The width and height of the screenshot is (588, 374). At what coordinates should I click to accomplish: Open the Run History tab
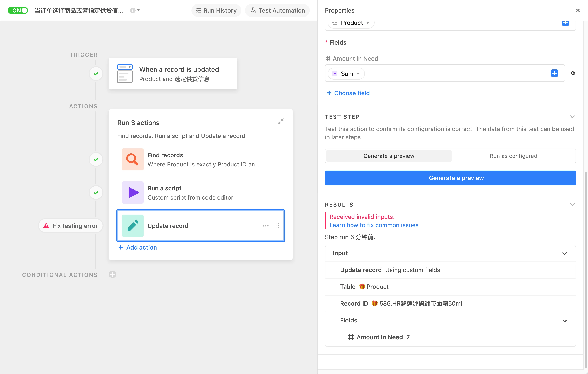coord(216,11)
